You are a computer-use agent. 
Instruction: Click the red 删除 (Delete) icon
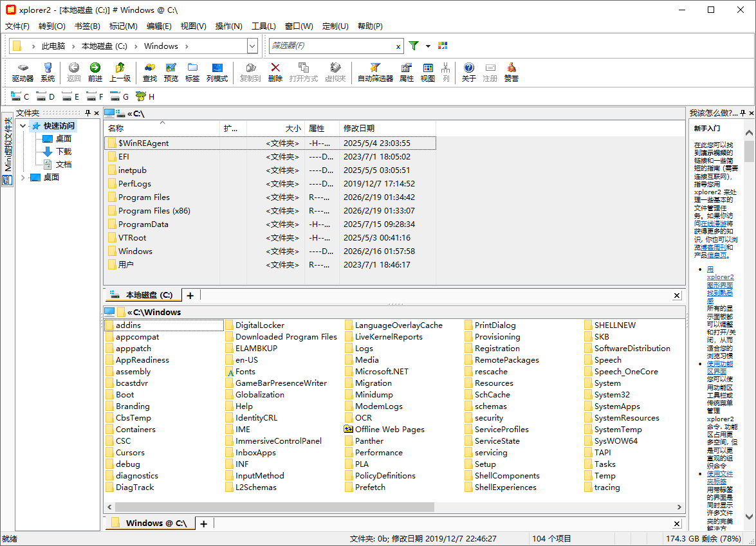275,72
